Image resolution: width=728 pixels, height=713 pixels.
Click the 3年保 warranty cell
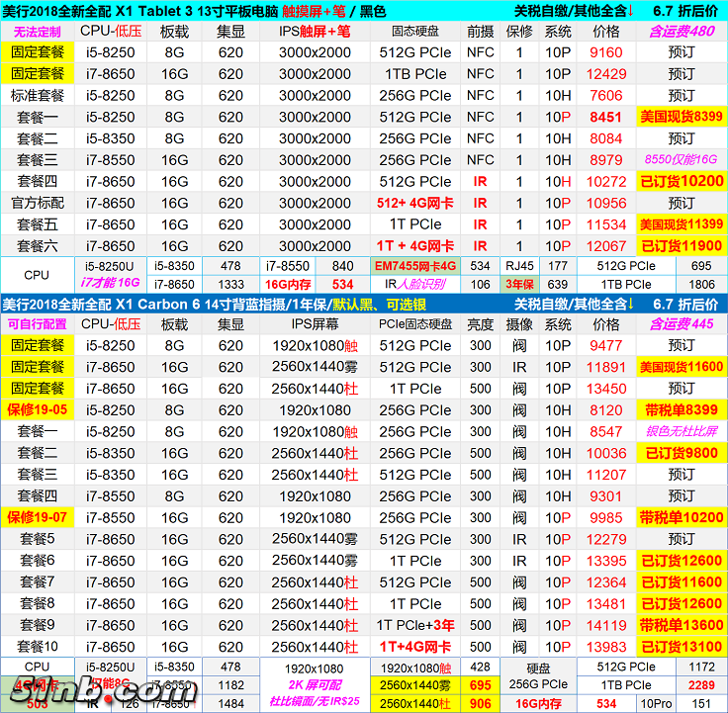click(520, 285)
